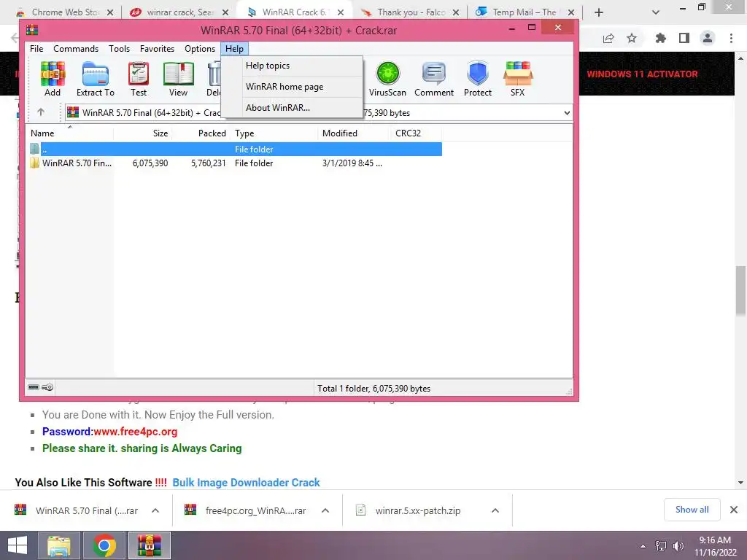Viewport: 747px width, 560px height.
Task: Open File Explorer from the taskbar
Action: pyautogui.click(x=59, y=545)
